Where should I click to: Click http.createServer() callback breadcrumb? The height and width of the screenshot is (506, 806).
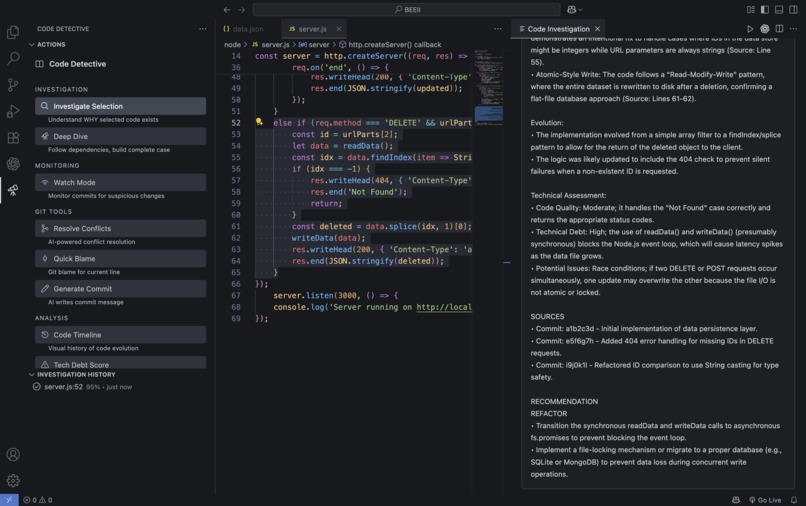pos(390,45)
